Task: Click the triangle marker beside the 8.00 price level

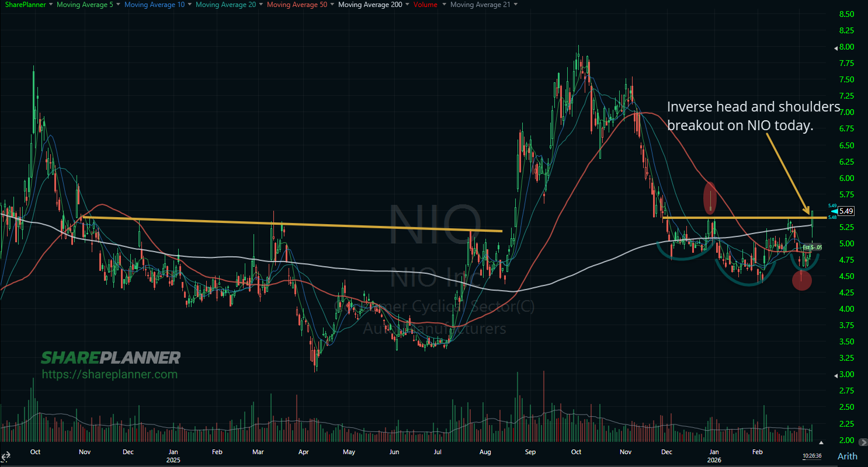Action: pos(836,47)
